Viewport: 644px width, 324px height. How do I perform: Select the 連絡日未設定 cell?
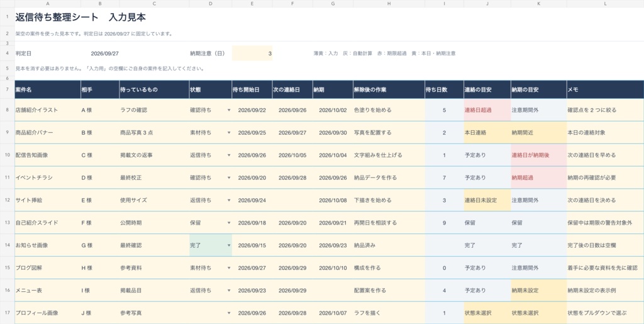(x=487, y=201)
